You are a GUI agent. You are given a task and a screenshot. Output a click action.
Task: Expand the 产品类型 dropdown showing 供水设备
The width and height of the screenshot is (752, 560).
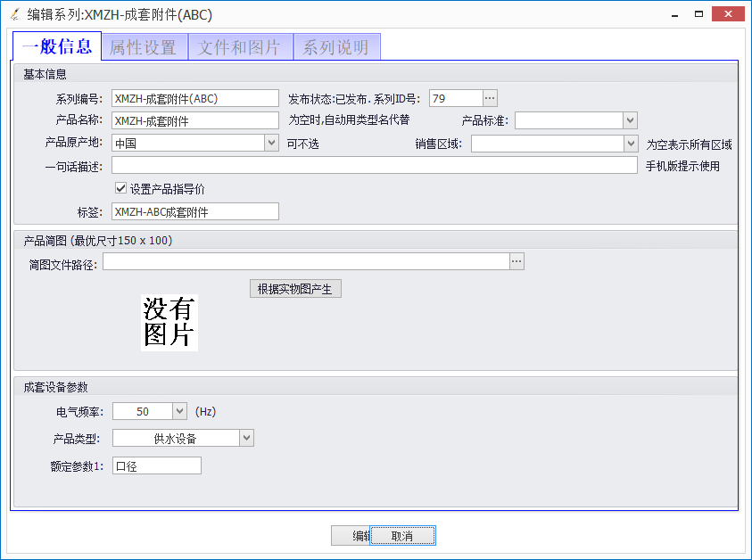coord(246,438)
